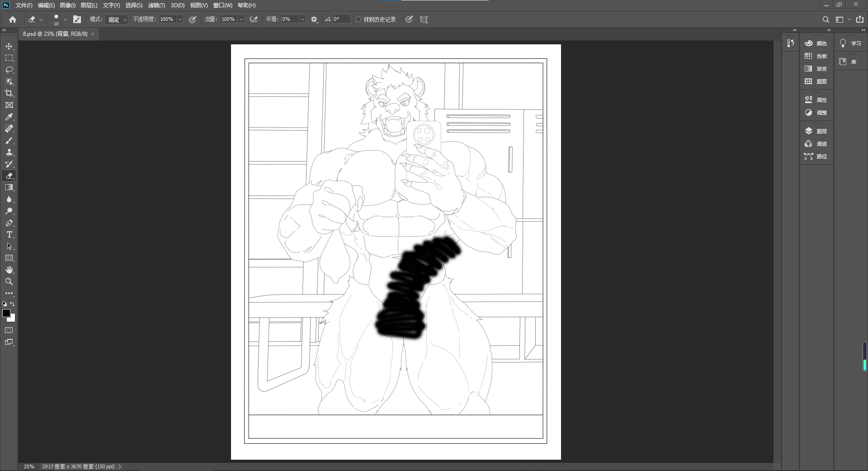Select the Eyedropper tool
The height and width of the screenshot is (471, 868).
[9, 117]
